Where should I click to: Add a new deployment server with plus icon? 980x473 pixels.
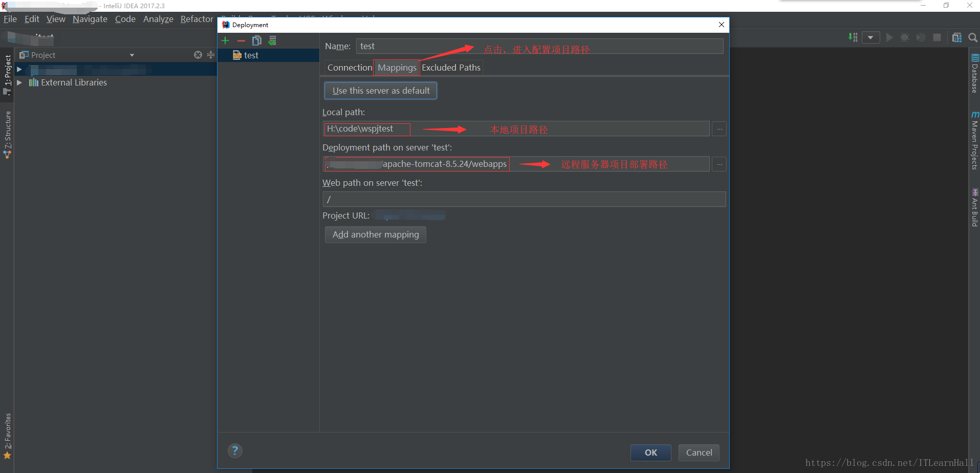click(225, 40)
